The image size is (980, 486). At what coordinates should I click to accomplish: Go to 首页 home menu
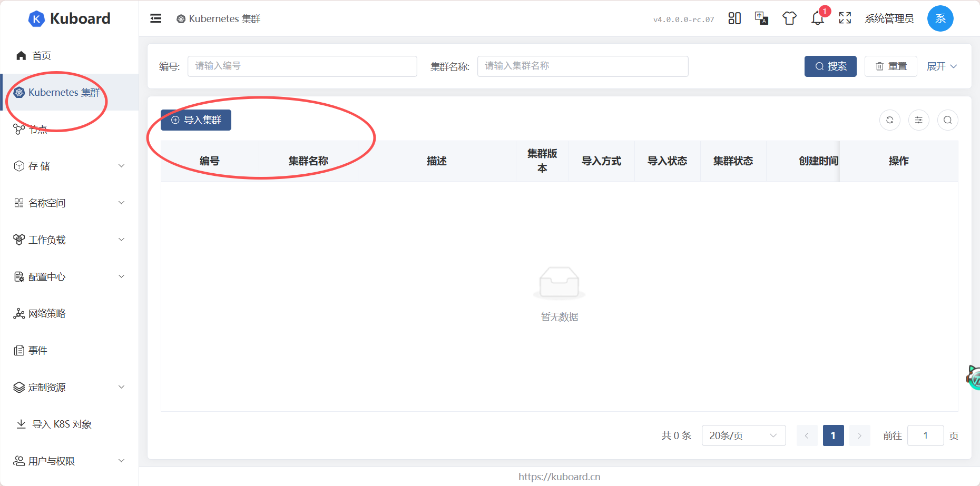(70, 55)
